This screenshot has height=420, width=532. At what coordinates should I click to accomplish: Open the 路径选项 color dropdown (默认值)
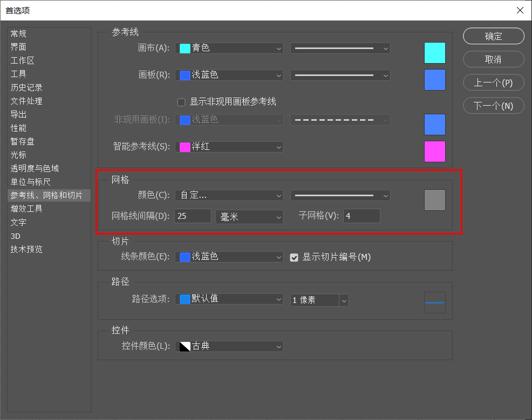(x=229, y=299)
